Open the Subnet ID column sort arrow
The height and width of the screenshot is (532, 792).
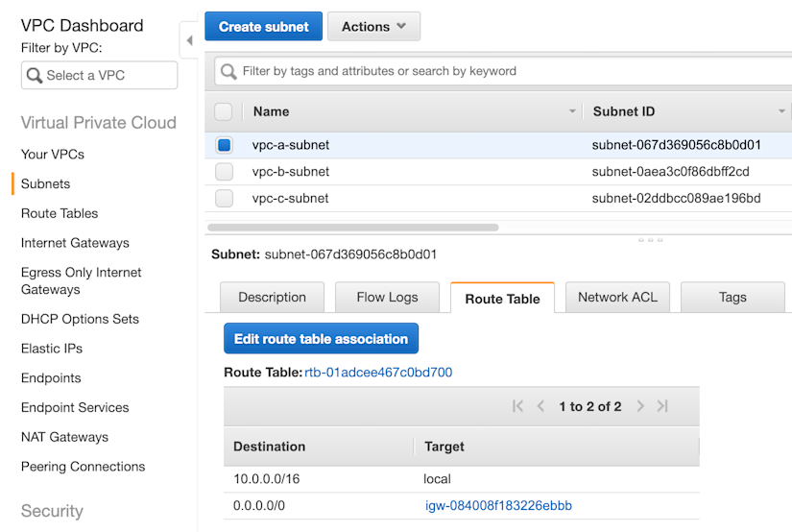[782, 111]
